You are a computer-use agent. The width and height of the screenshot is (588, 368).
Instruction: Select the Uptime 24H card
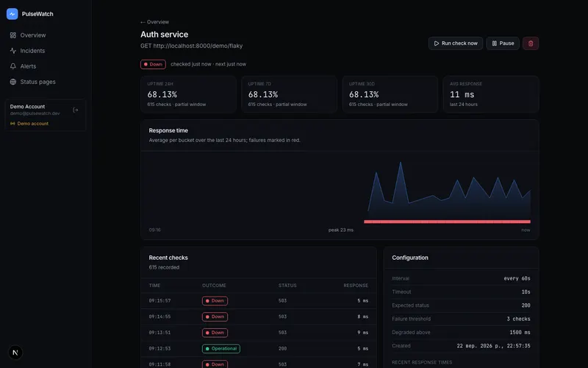tap(188, 94)
